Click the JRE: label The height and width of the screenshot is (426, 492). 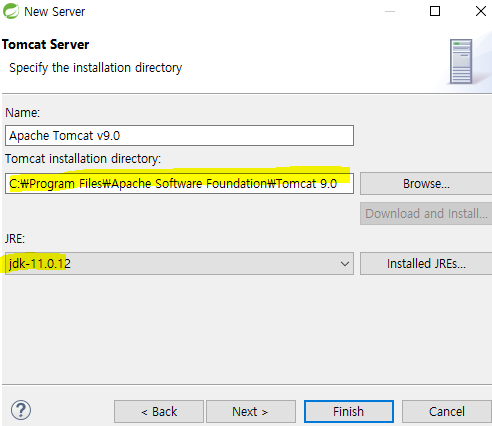pyautogui.click(x=15, y=239)
